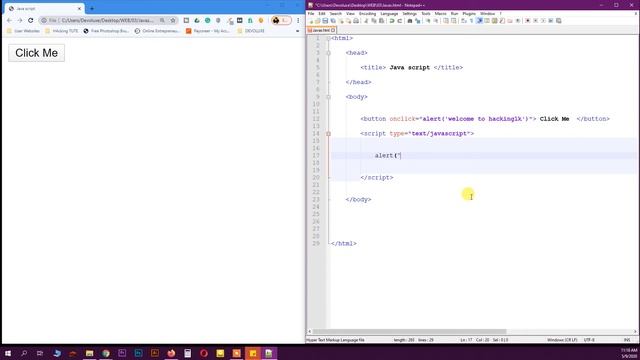Bookmark this page with the star icon
Screen dimensions: 640x360
tap(173, 20)
